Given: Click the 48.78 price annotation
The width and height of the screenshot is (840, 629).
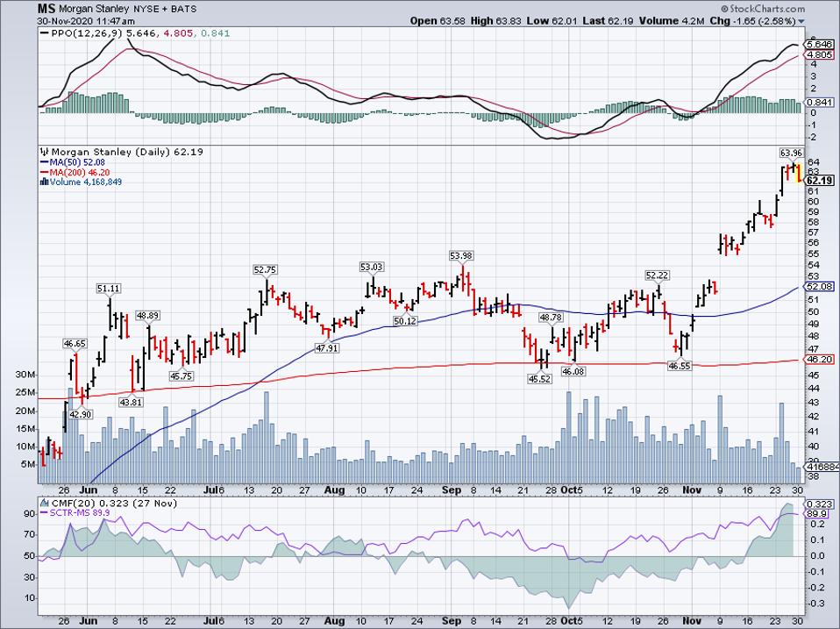Looking at the screenshot, I should [x=551, y=318].
